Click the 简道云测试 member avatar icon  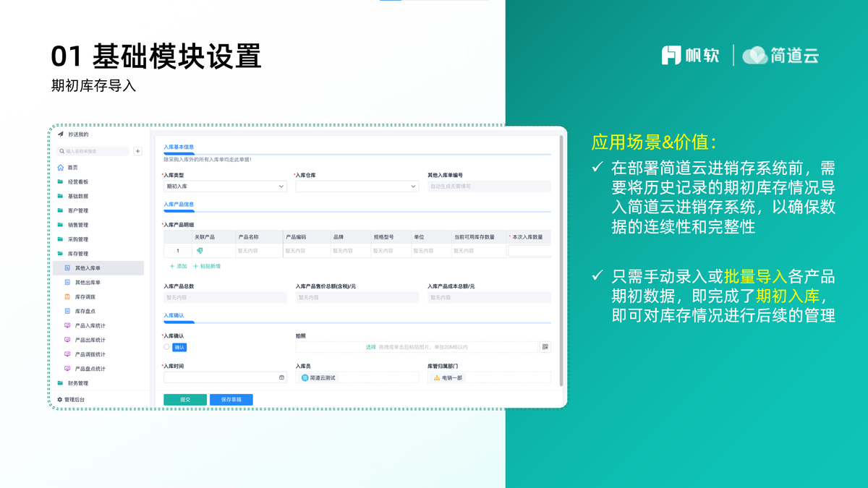pos(305,378)
